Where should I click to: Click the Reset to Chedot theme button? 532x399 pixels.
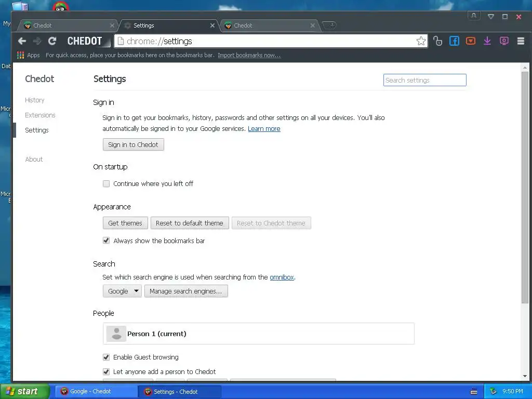coord(271,223)
